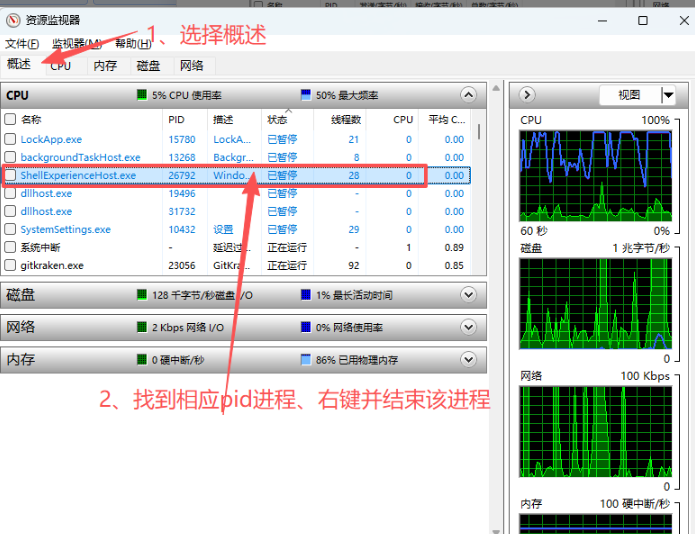This screenshot has height=534, width=695.
Task: Check the 系统中断 checkbox
Action: click(x=10, y=247)
